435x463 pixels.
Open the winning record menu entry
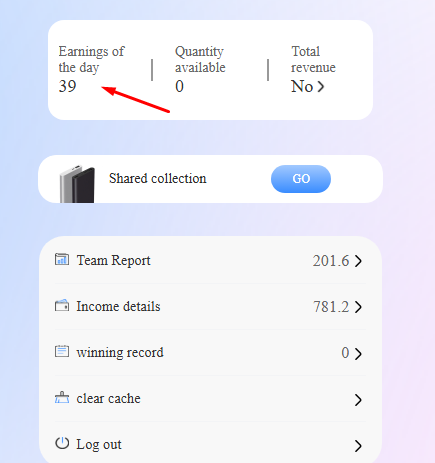pyautogui.click(x=210, y=352)
